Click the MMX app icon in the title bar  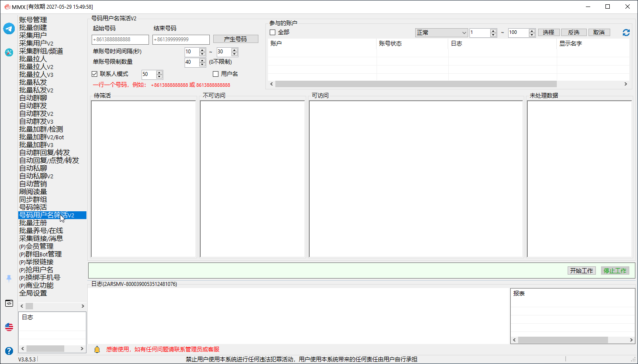click(7, 7)
